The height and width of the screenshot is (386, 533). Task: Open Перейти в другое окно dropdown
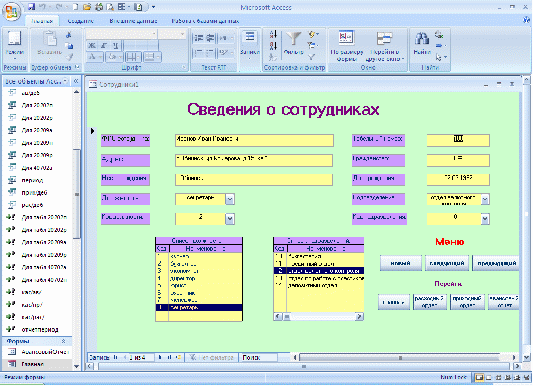coord(385,46)
